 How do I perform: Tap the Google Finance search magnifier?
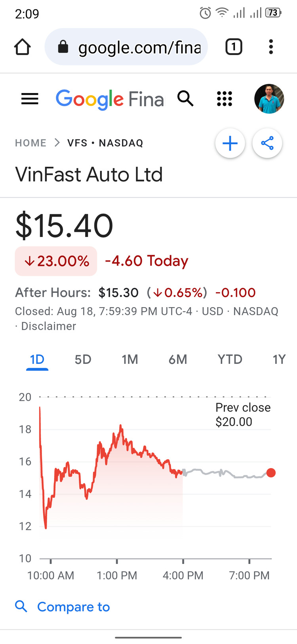click(x=185, y=98)
